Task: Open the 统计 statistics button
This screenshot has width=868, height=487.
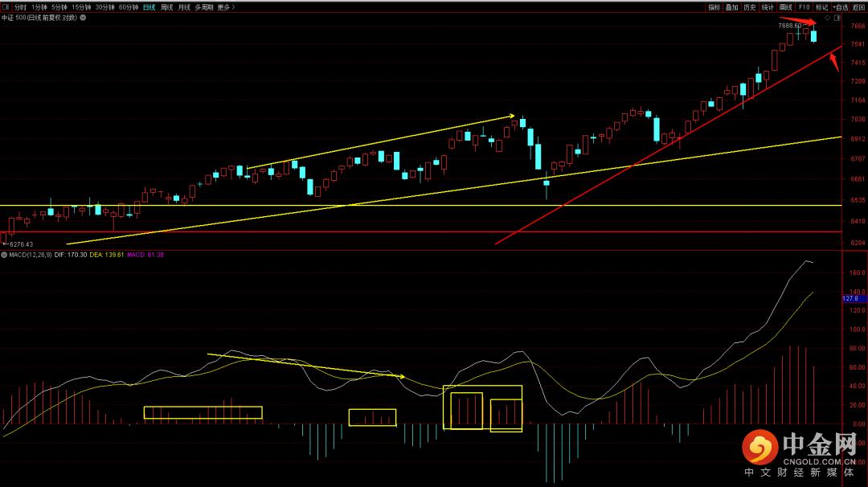Action: (x=768, y=7)
